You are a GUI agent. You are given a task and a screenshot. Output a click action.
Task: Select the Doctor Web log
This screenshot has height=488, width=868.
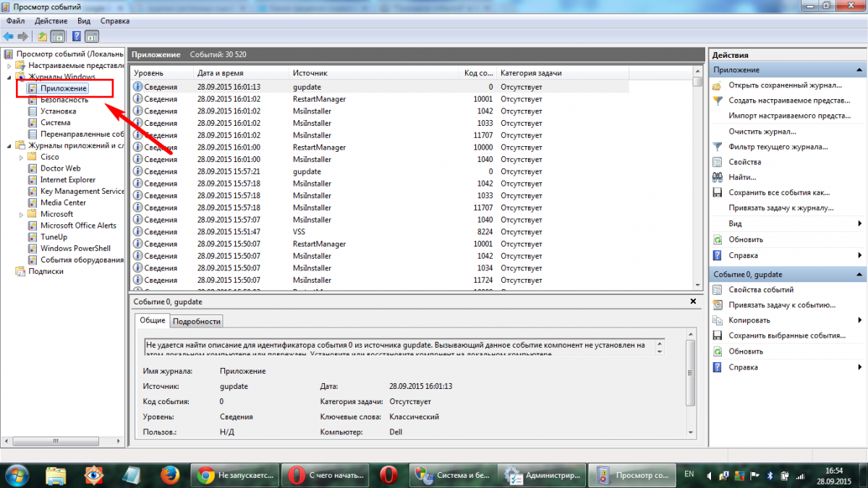[60, 168]
